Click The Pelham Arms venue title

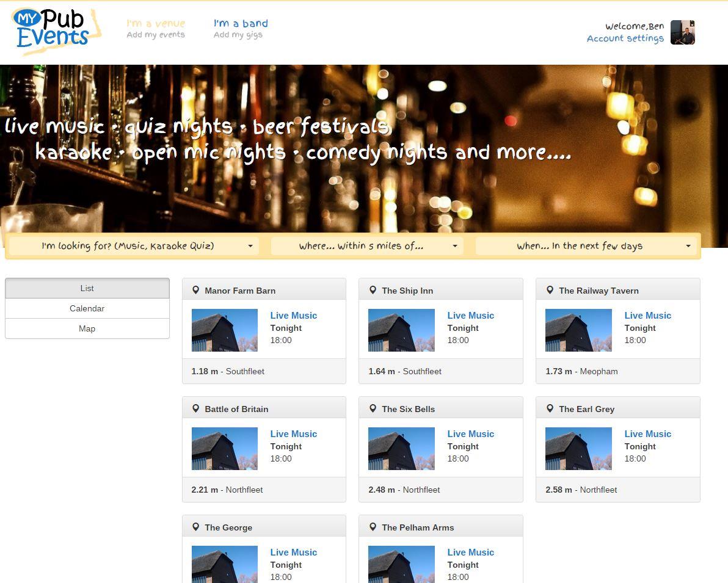click(418, 527)
